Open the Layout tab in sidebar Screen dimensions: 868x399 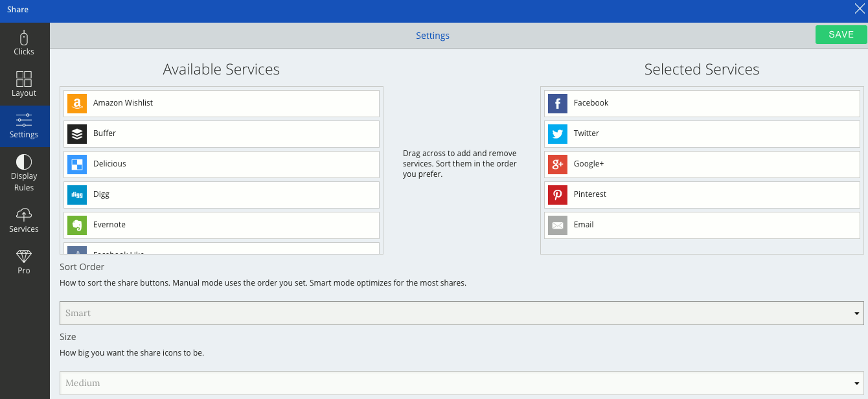click(x=24, y=85)
